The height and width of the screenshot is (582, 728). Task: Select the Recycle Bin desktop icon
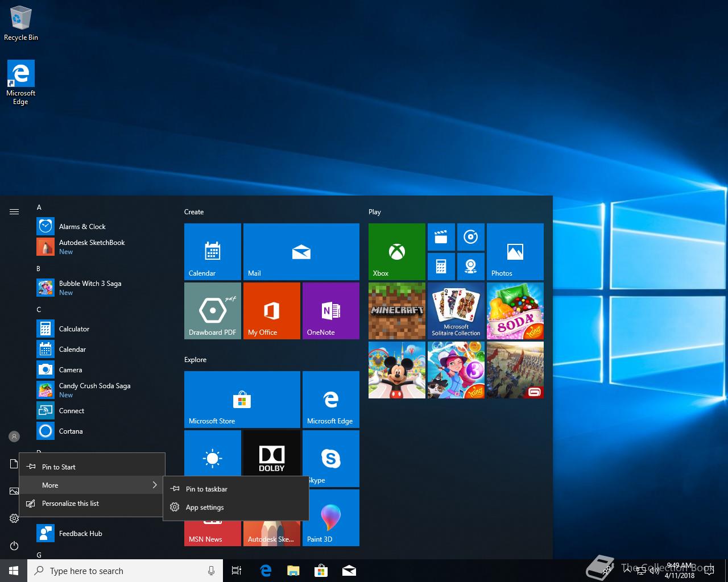(x=21, y=24)
